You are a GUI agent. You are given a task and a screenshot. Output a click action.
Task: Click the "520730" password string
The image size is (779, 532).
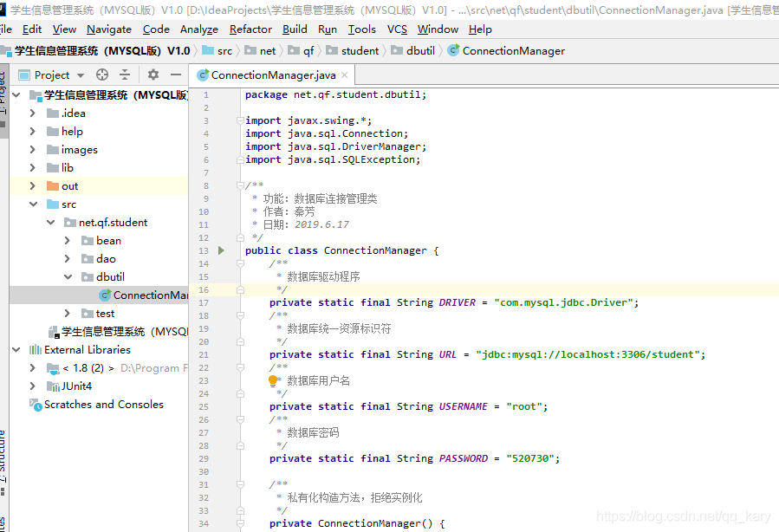530,458
